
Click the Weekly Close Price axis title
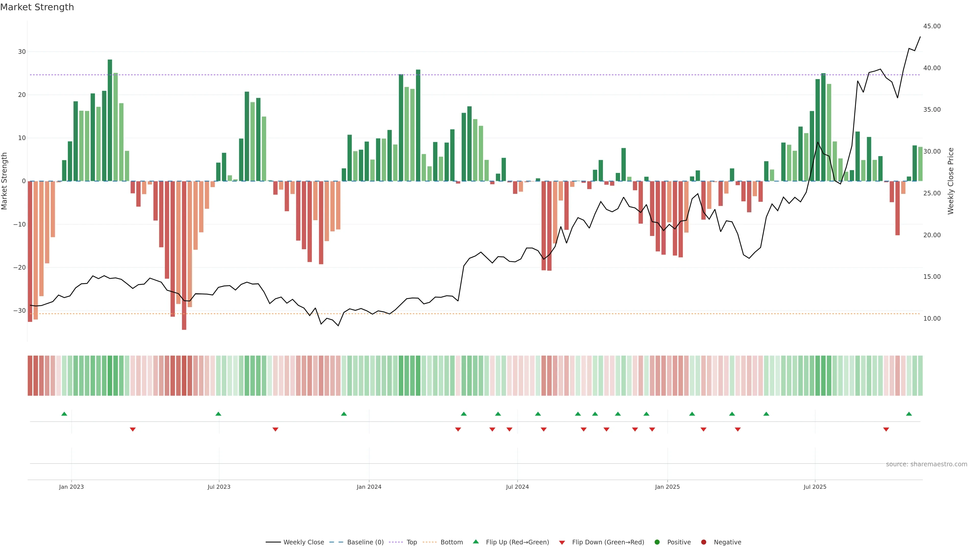951,181
